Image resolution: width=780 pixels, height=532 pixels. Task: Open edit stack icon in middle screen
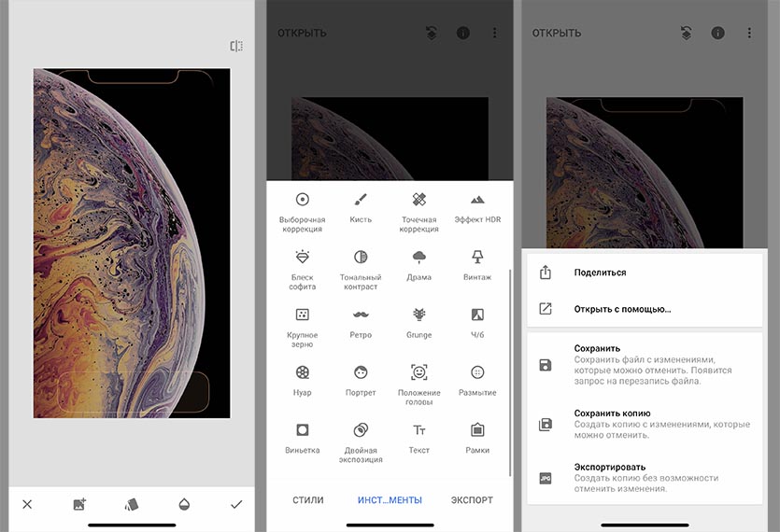pos(432,33)
